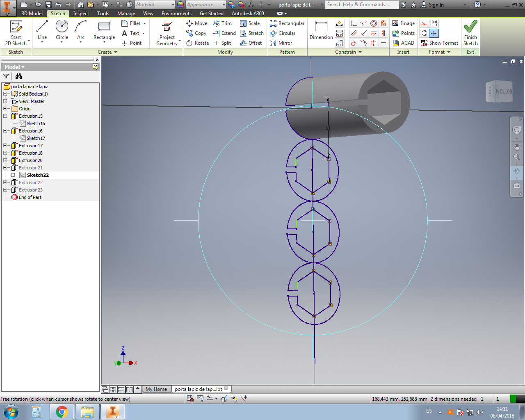Toggle the Construction line format
The height and width of the screenshot is (420, 525).
point(424,23)
